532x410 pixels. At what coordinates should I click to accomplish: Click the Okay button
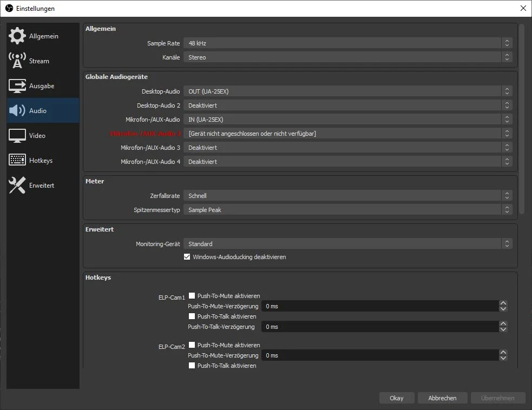tap(397, 398)
